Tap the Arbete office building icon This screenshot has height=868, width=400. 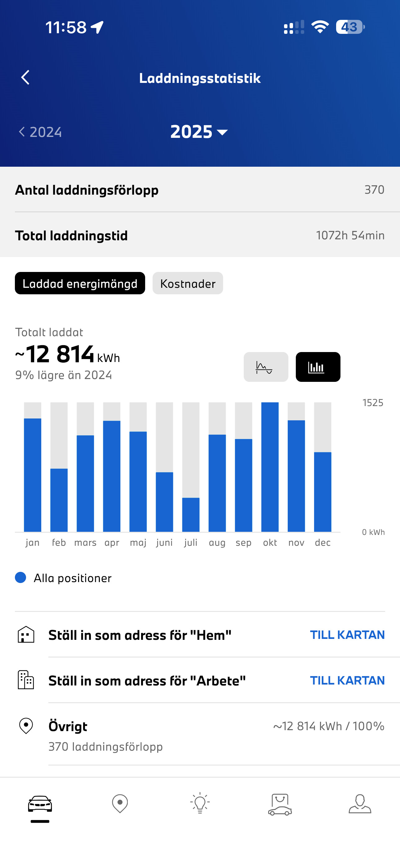(x=26, y=680)
